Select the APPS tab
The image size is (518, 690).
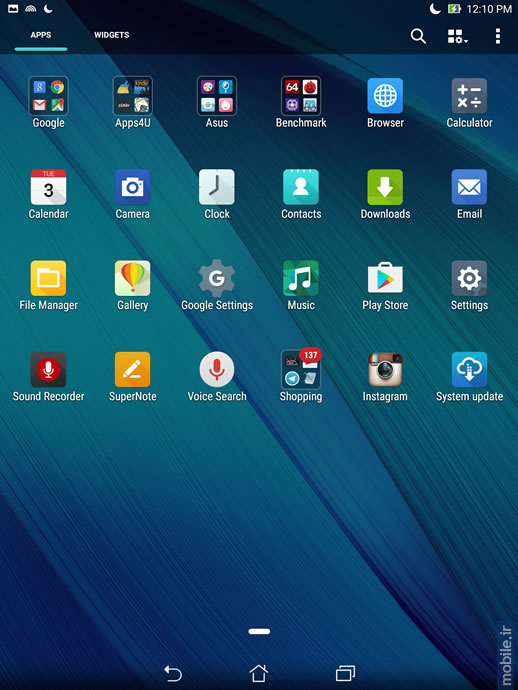coord(41,35)
